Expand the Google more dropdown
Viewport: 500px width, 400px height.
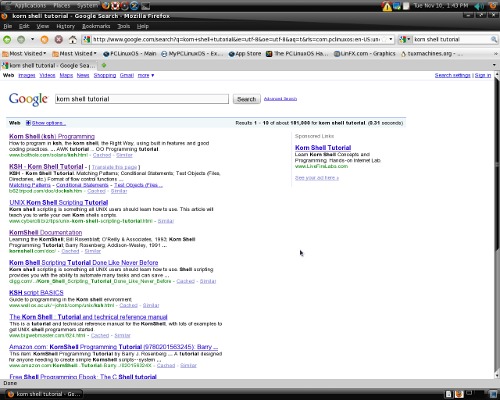click(146, 75)
